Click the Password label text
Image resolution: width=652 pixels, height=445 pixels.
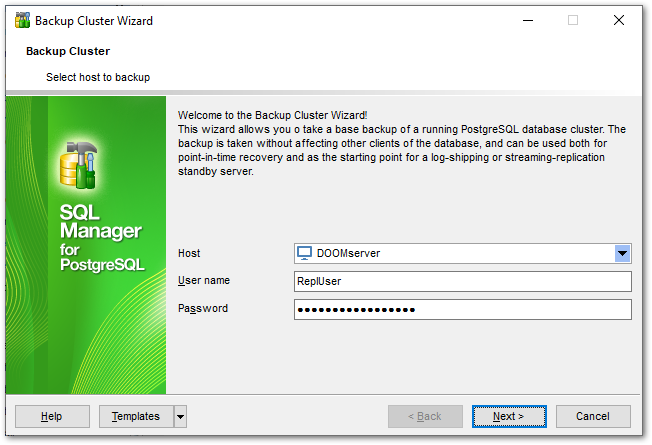point(203,308)
